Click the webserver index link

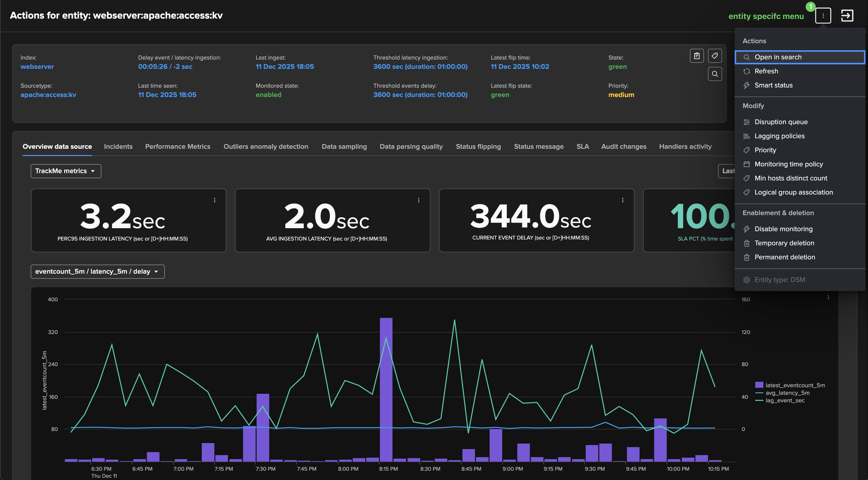(37, 67)
